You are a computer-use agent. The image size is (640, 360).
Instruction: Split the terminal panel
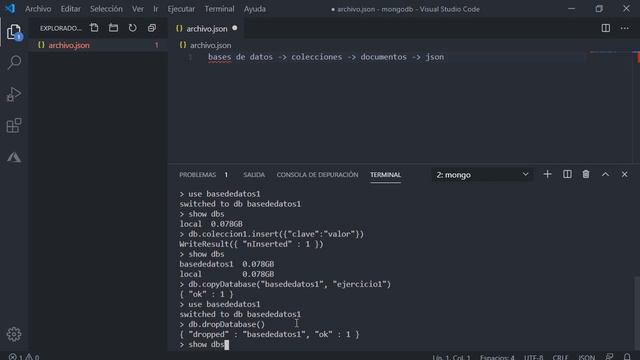pyautogui.click(x=567, y=174)
